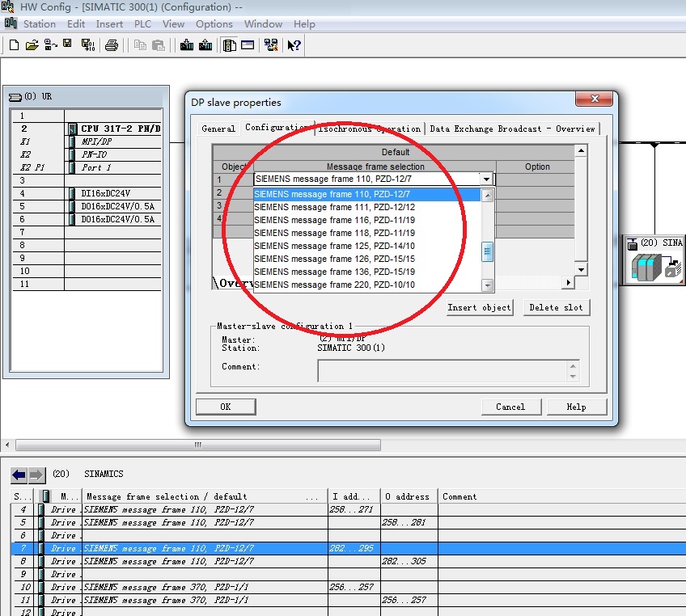Viewport: 686px width, 616px height.
Task: Click the Insert object button
Action: [479, 308]
